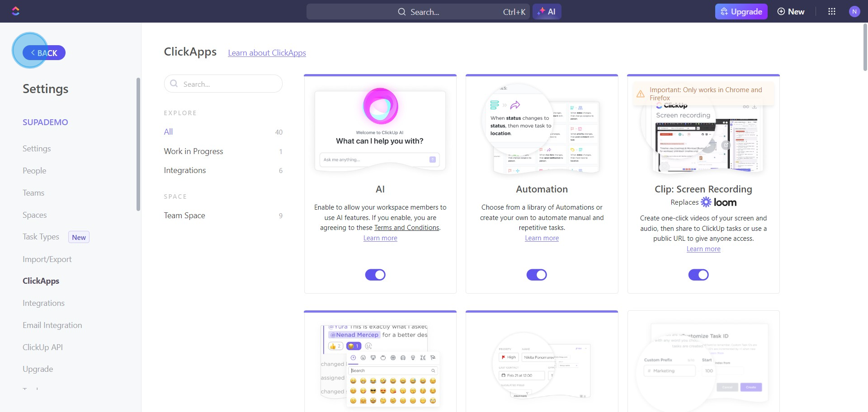The image size is (868, 412).
Task: Click the ClickApps page heading
Action: tap(190, 52)
